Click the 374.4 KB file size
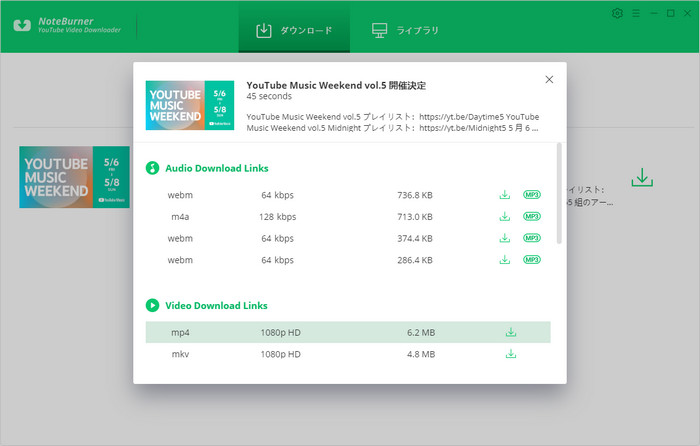 [x=415, y=238]
